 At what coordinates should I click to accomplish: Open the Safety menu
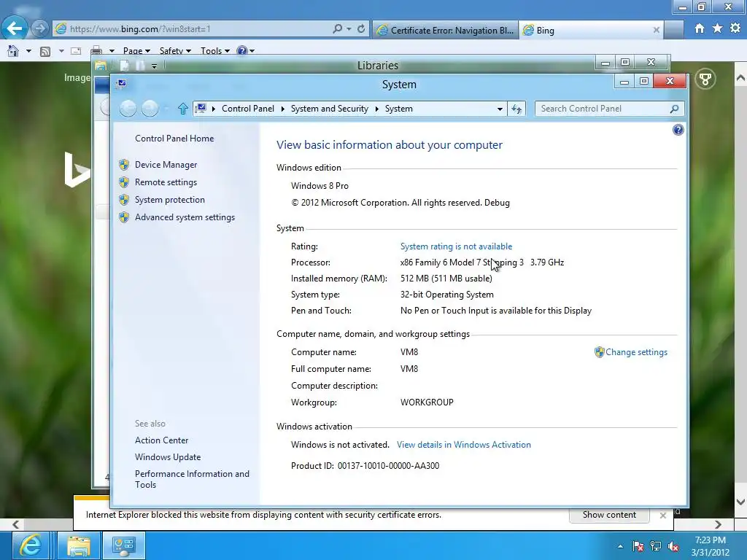(175, 50)
